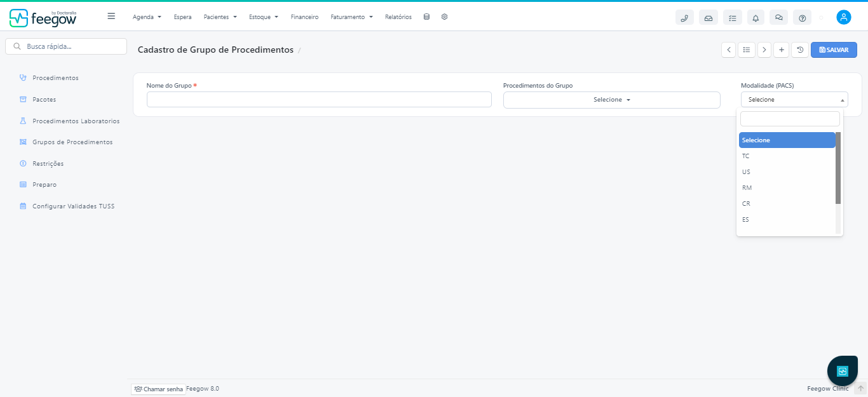Go to next record arrow
The height and width of the screenshot is (397, 868).
(x=764, y=50)
